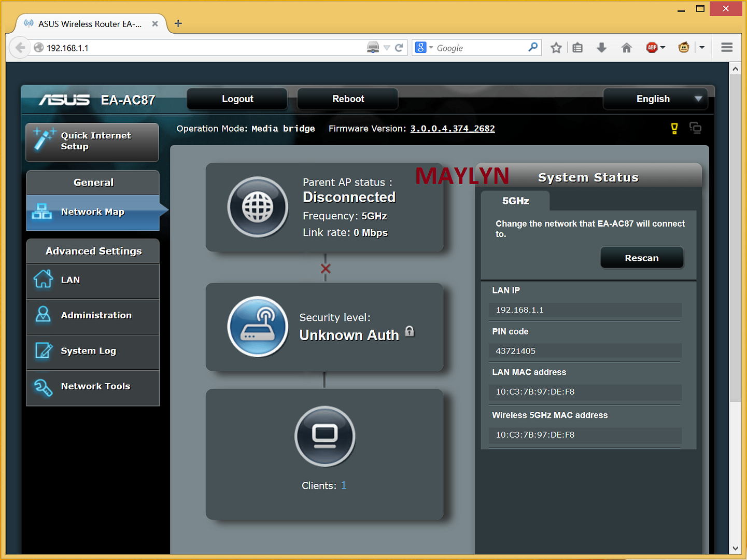
Task: Expand the URL bar history dropdown arrow
Action: [x=387, y=48]
